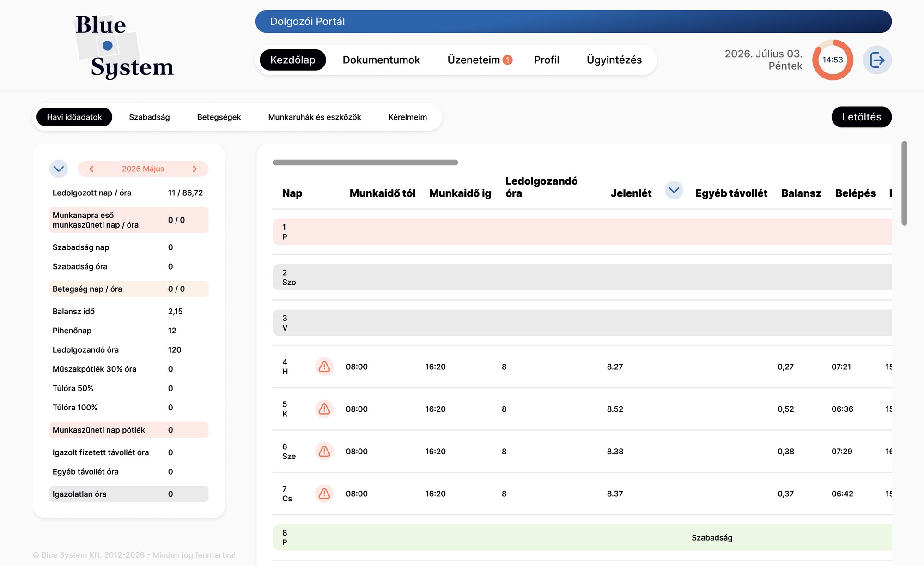Click the Letöltés download button

[x=861, y=117]
